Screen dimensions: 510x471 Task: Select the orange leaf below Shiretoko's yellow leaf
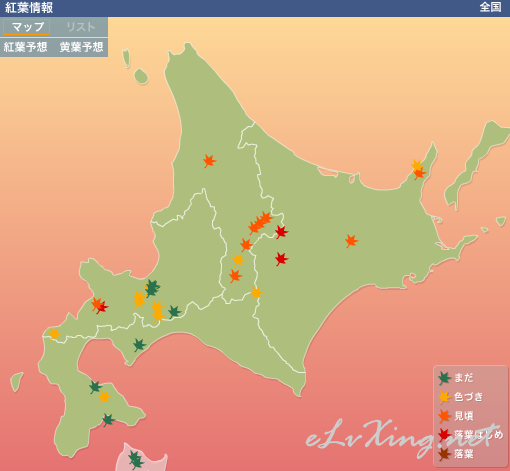tap(419, 174)
